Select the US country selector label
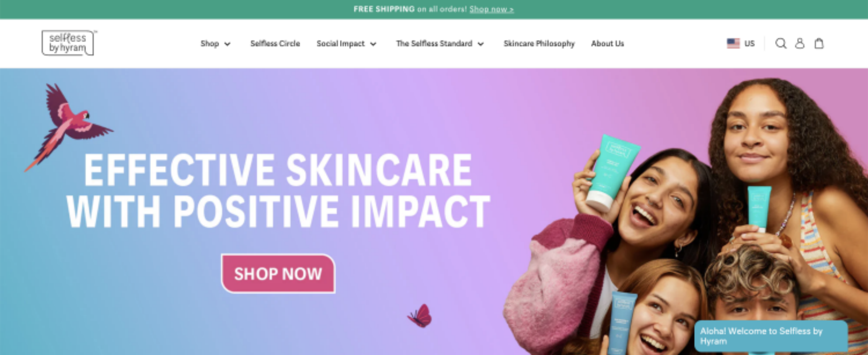The height and width of the screenshot is (355, 868). pyautogui.click(x=749, y=43)
